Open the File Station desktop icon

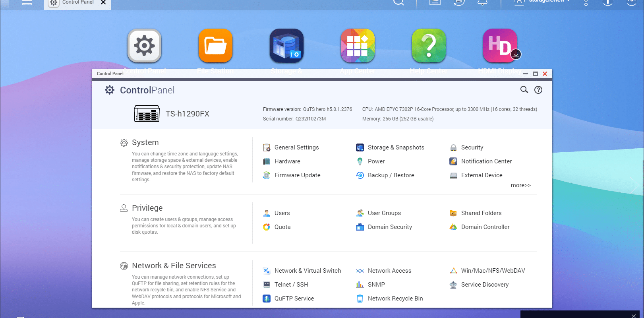215,46
